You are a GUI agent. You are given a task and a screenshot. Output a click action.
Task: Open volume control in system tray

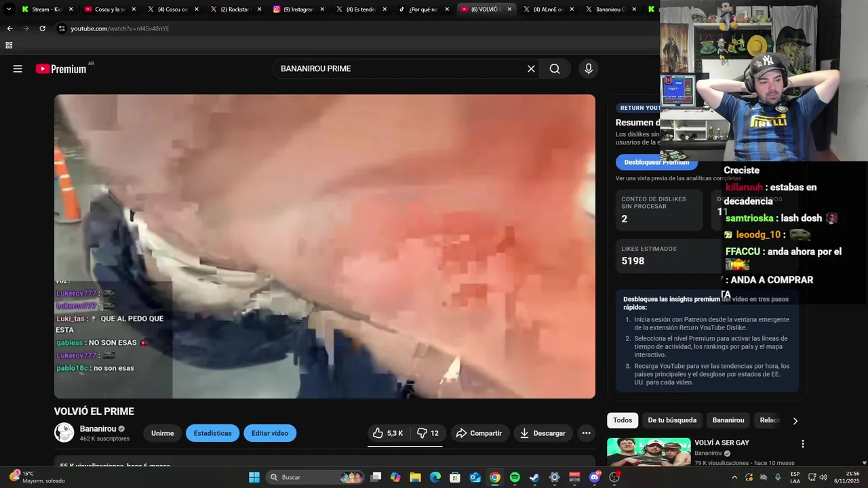click(x=823, y=477)
